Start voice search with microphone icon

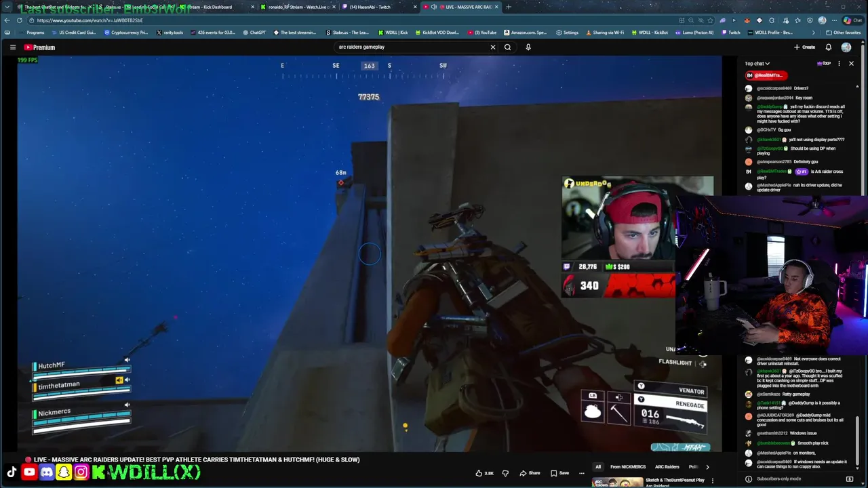528,47
